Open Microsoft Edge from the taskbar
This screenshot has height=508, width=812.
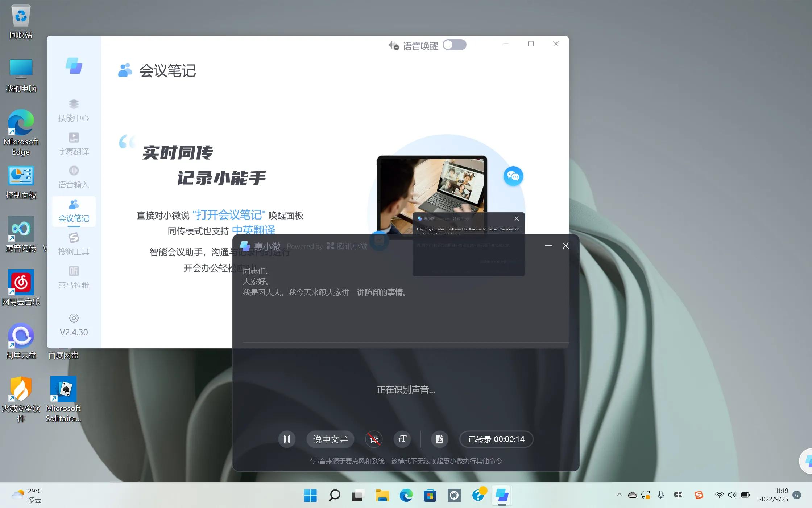coord(406,495)
